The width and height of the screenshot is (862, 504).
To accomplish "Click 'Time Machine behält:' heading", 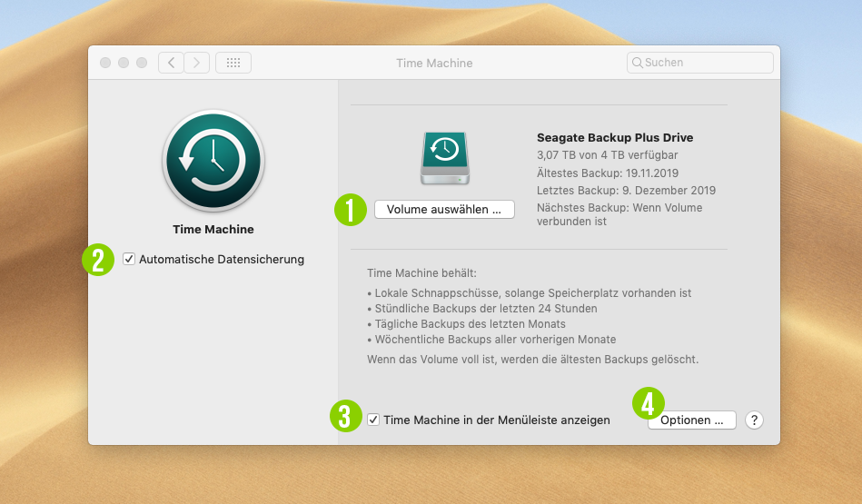I will pyautogui.click(x=421, y=273).
